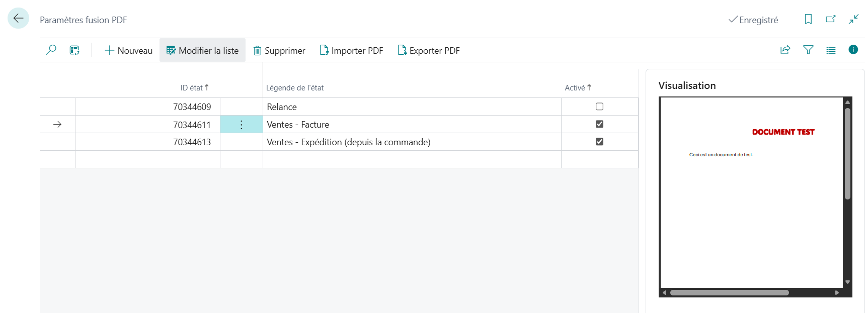Open the share icon in toolbar
Screen dimensions: 868x313
[x=785, y=50]
